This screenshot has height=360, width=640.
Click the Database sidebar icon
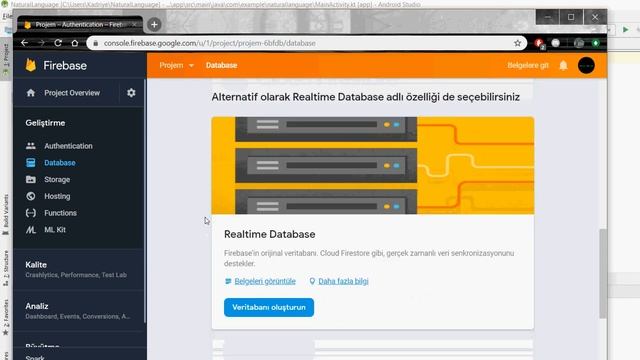[x=31, y=162]
